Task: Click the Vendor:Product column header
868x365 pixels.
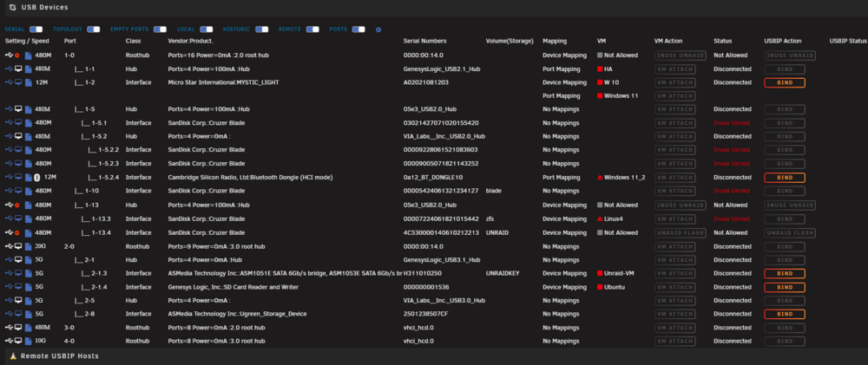Action: [191, 41]
